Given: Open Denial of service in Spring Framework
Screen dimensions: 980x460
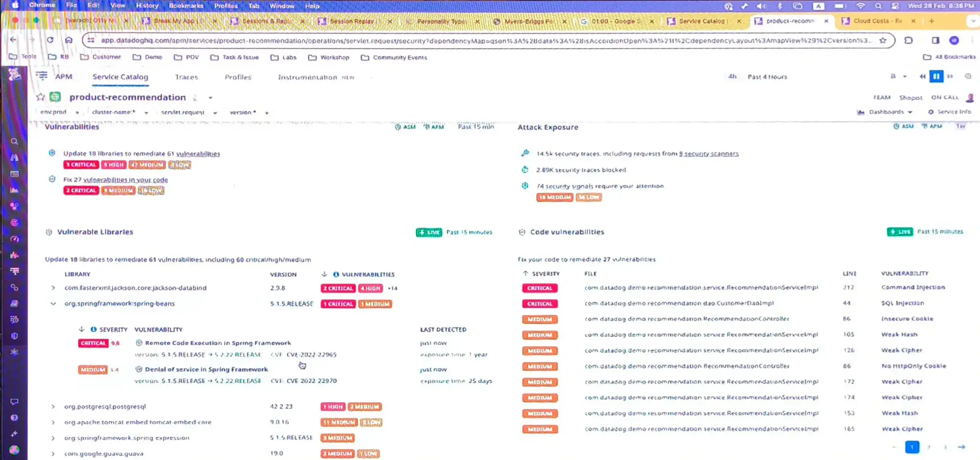Looking at the screenshot, I should (x=206, y=369).
